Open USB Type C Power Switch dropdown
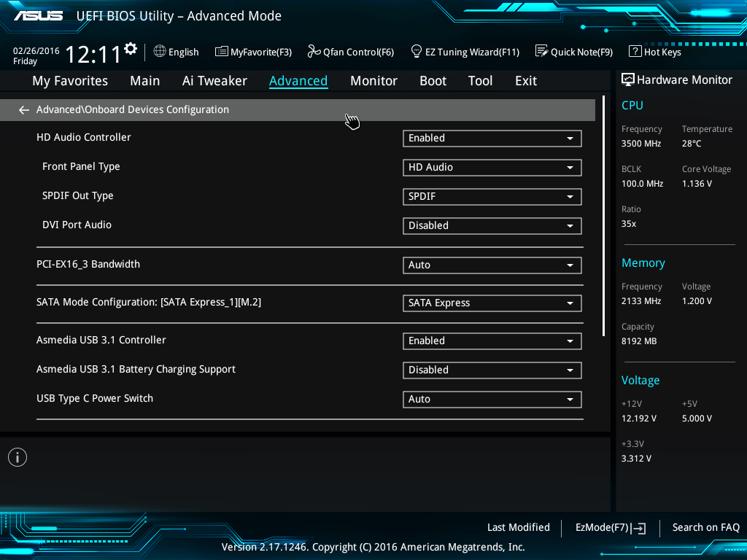This screenshot has width=747, height=560. click(492, 399)
